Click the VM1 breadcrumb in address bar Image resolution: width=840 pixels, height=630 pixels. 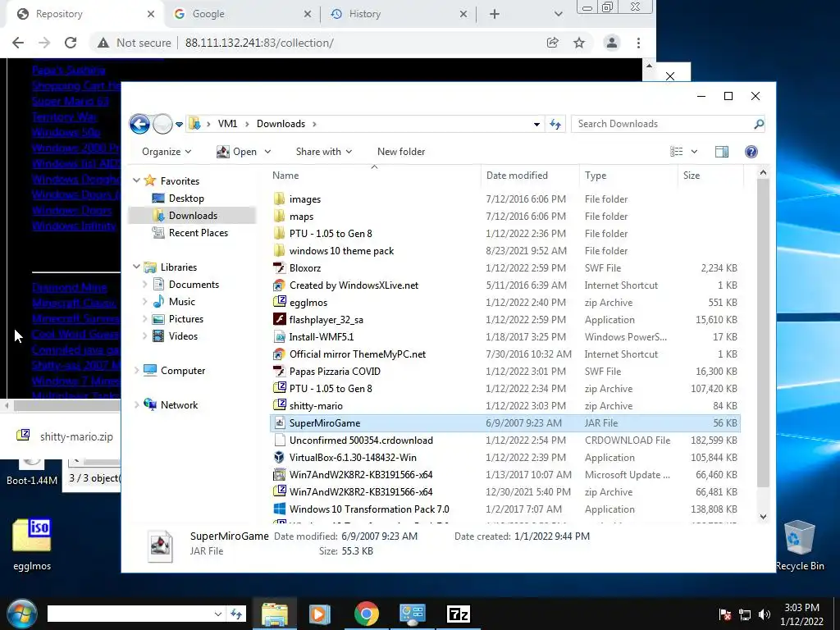(227, 124)
